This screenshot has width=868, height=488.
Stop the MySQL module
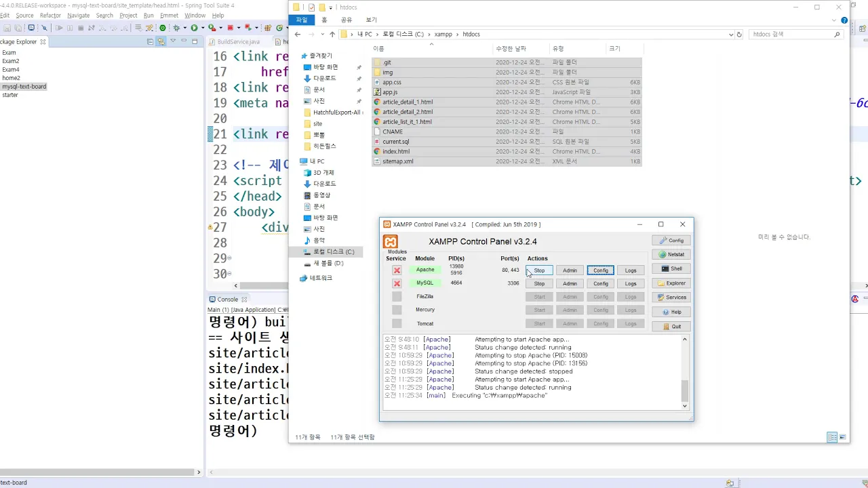click(539, 283)
